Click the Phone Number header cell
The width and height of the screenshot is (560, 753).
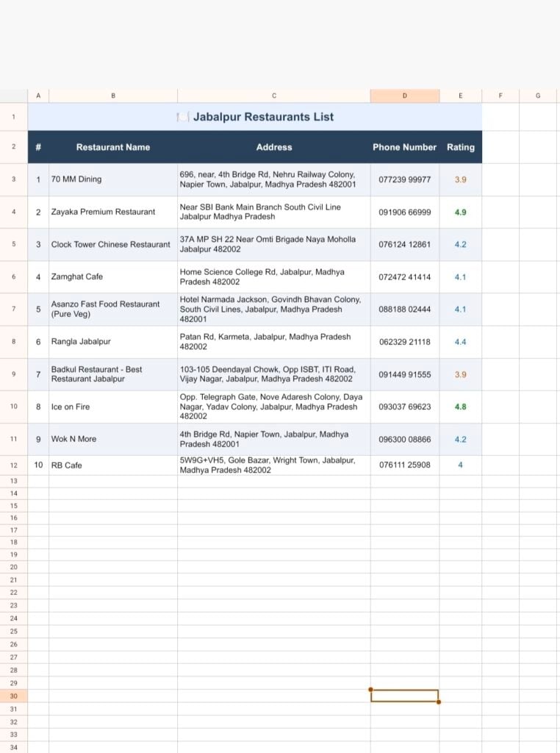tap(404, 147)
